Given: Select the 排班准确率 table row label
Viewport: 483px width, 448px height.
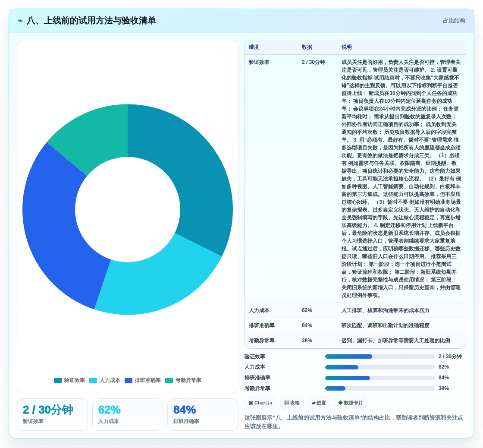Looking at the screenshot, I should tap(262, 325).
